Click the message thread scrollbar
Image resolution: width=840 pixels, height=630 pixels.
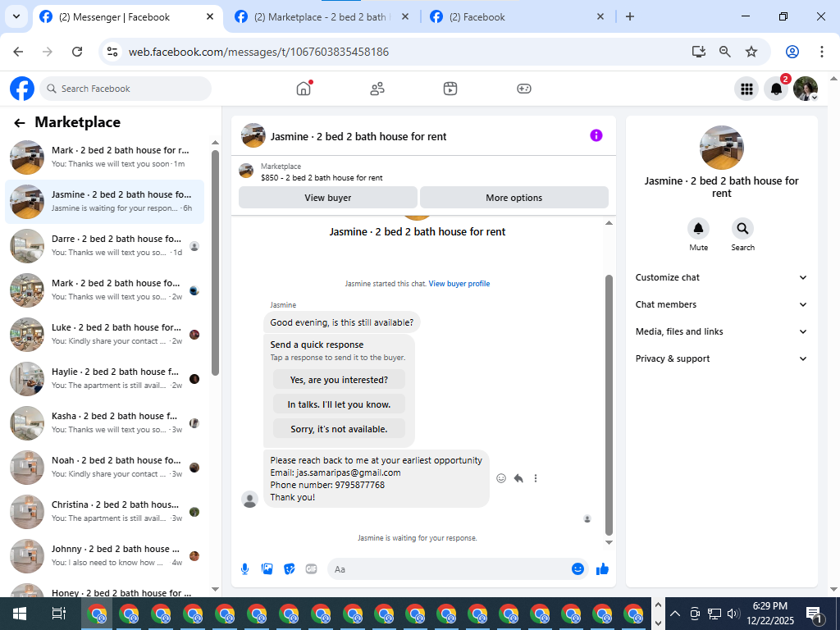coord(609,405)
